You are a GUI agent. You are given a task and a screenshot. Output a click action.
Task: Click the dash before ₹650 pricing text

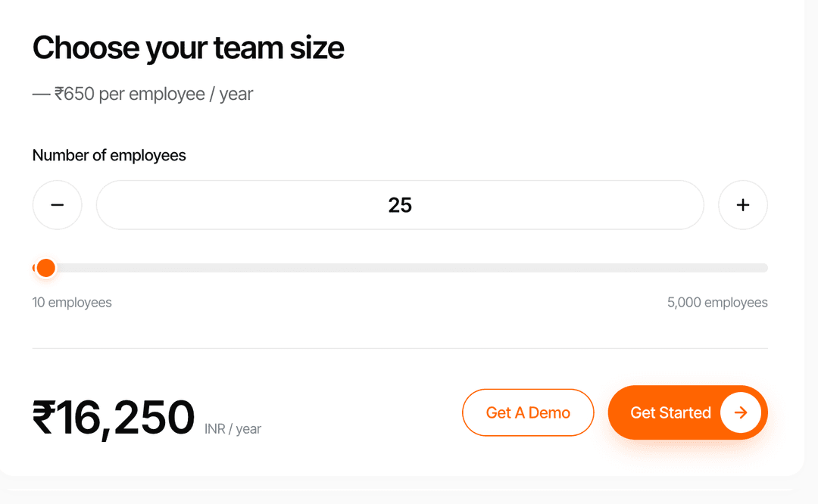[41, 95]
